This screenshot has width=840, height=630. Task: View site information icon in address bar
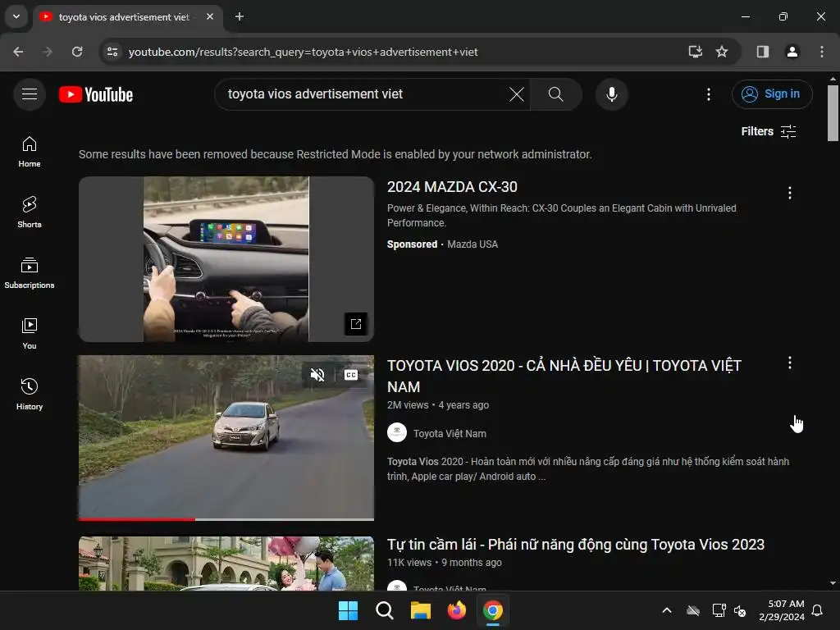pos(112,52)
